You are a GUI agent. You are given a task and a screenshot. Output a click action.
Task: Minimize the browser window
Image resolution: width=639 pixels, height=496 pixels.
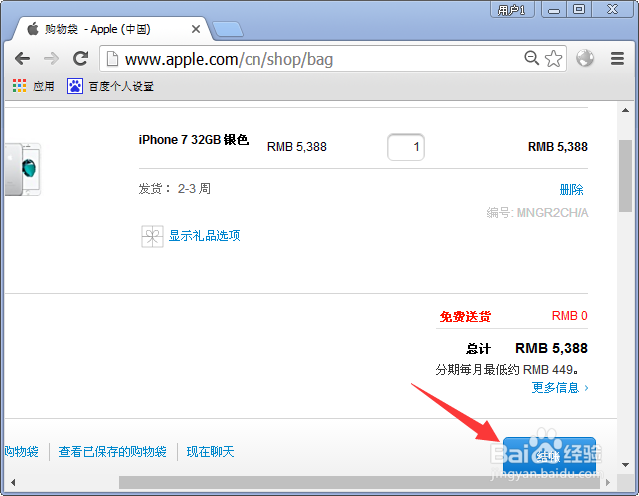[x=554, y=9]
